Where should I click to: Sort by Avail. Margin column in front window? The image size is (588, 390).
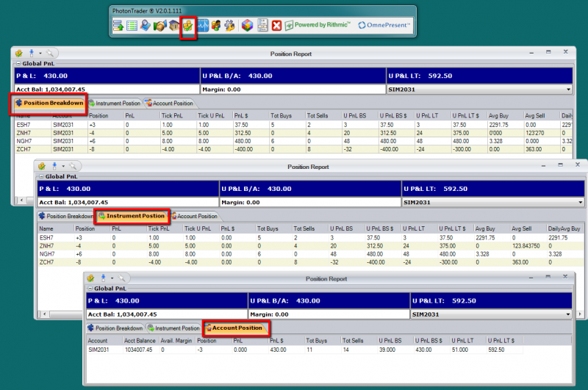coord(177,341)
